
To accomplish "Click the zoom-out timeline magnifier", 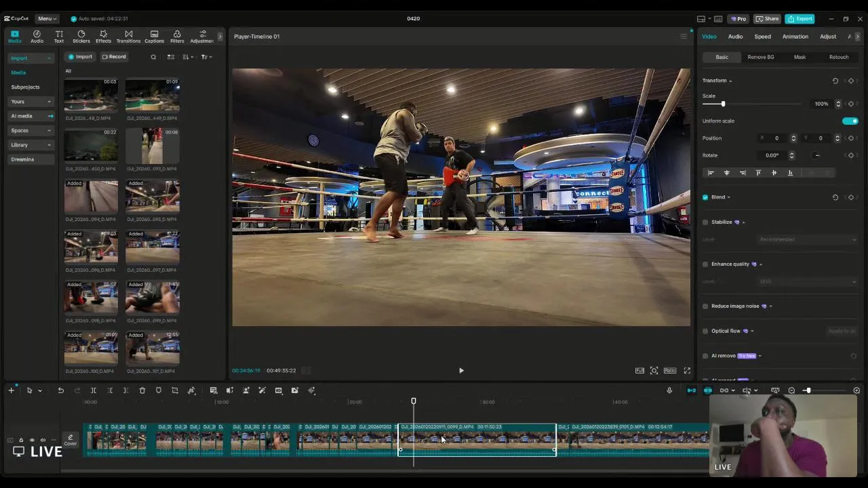I will [x=791, y=390].
